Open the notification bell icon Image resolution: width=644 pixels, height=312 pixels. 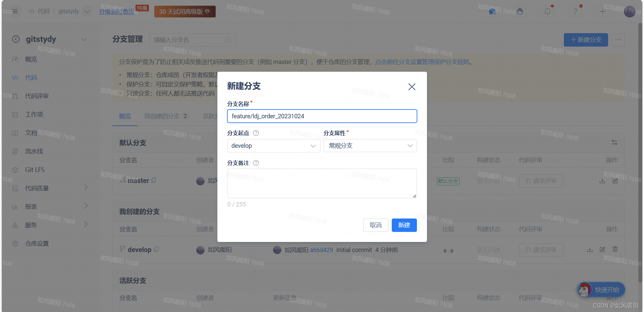click(547, 11)
